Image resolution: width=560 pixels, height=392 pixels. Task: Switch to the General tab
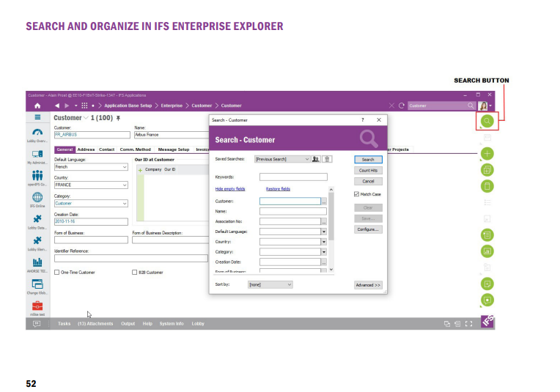65,149
